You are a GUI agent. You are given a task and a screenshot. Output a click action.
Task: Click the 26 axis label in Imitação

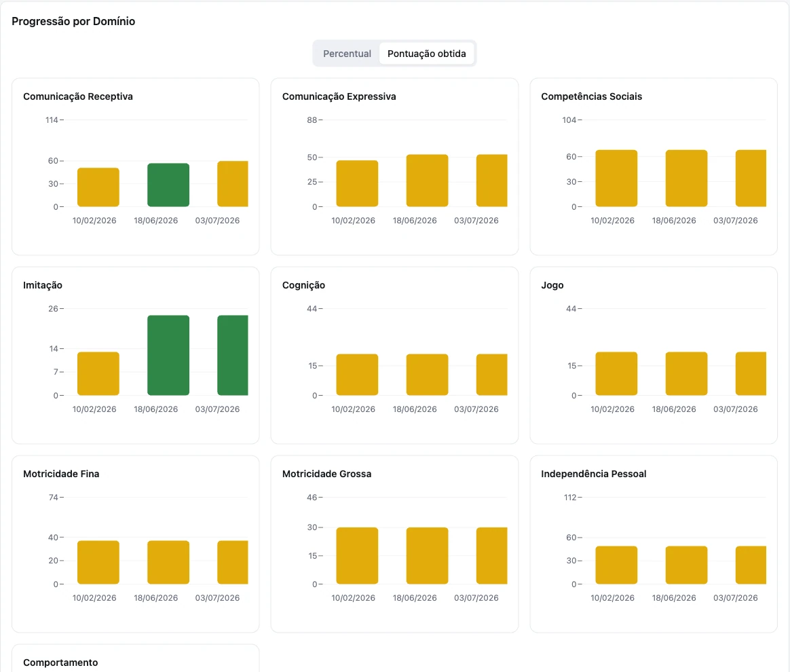click(54, 309)
